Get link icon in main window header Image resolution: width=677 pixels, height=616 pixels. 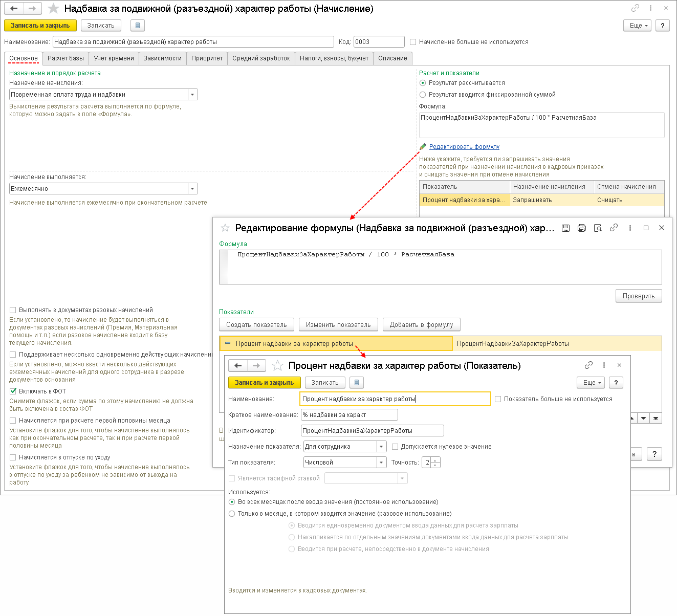635,8
